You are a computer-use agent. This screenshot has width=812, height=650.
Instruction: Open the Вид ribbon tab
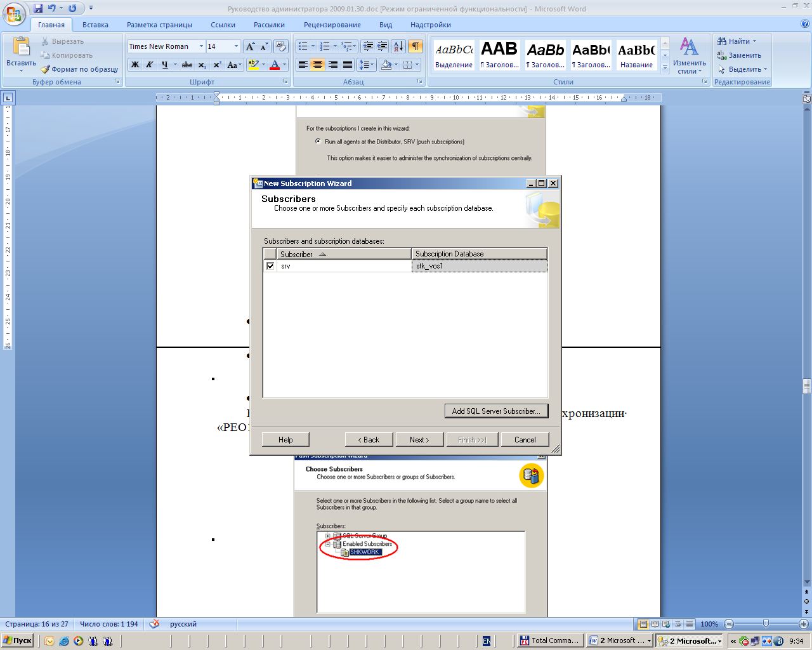pyautogui.click(x=386, y=25)
